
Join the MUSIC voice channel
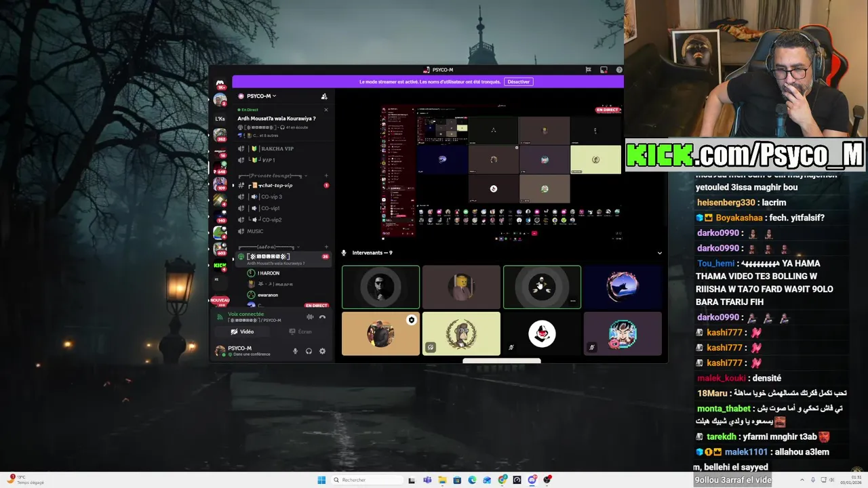[x=255, y=231]
